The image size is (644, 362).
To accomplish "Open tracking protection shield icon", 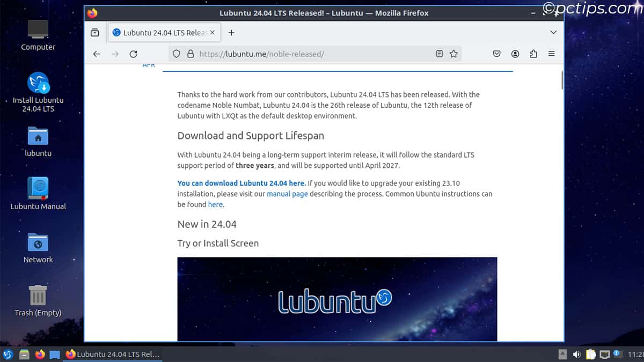I will click(176, 54).
